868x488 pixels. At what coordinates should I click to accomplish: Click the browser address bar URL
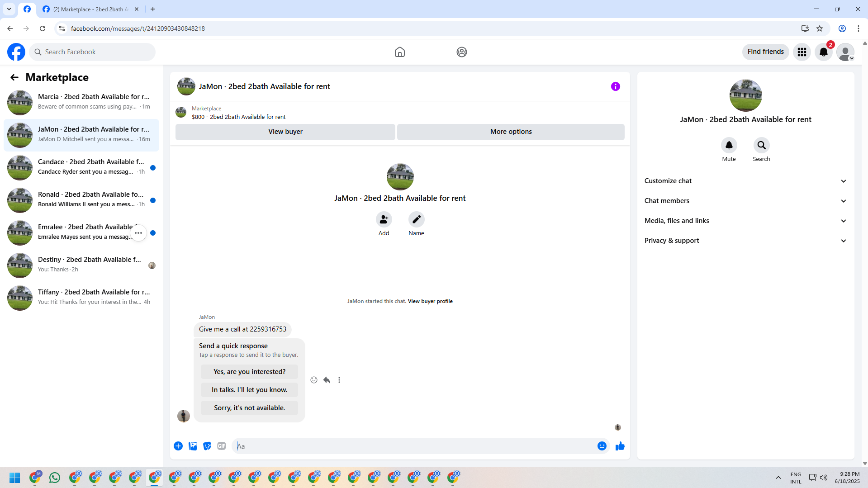click(x=138, y=28)
